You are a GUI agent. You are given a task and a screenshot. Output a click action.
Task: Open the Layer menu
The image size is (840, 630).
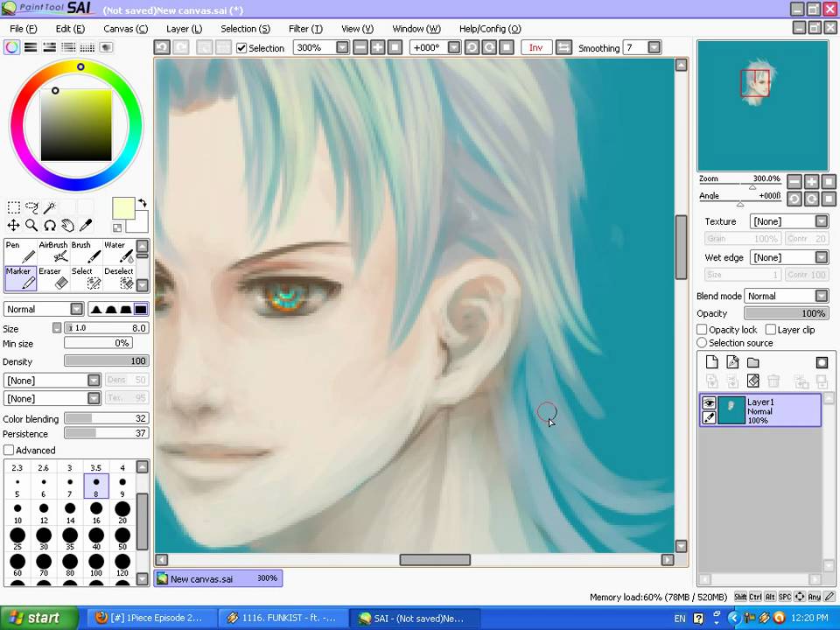[184, 29]
